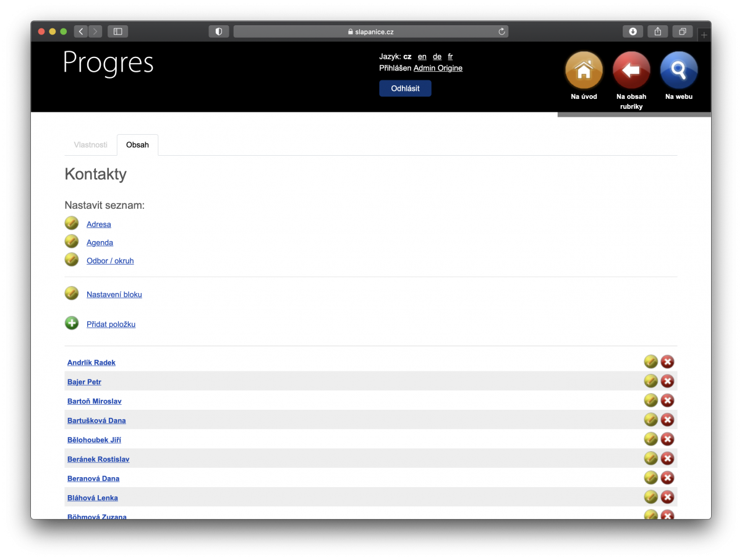Open the Agenda list settings link

pyautogui.click(x=100, y=242)
